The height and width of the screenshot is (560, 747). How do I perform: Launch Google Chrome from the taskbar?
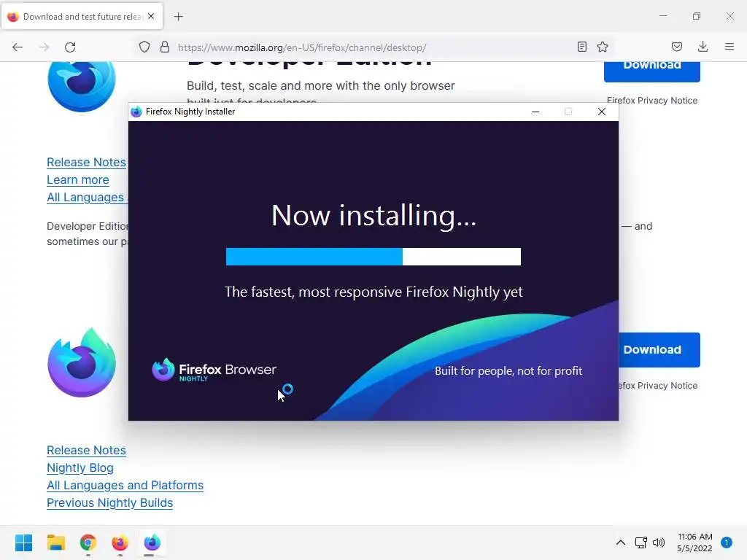[88, 542]
